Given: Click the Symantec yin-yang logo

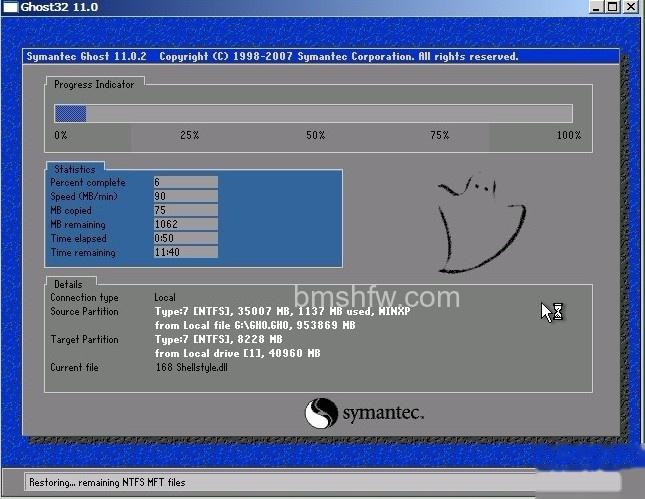Looking at the screenshot, I should (x=321, y=413).
